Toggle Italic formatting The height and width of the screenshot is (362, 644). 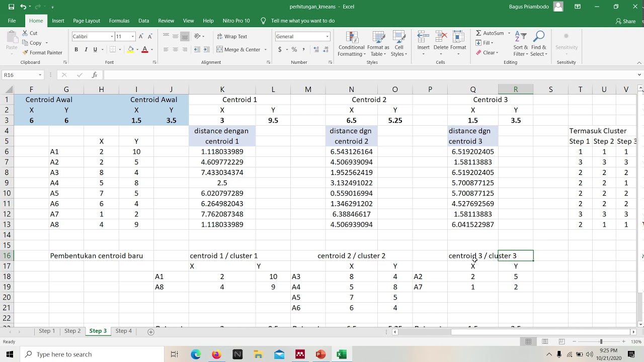[x=86, y=49]
